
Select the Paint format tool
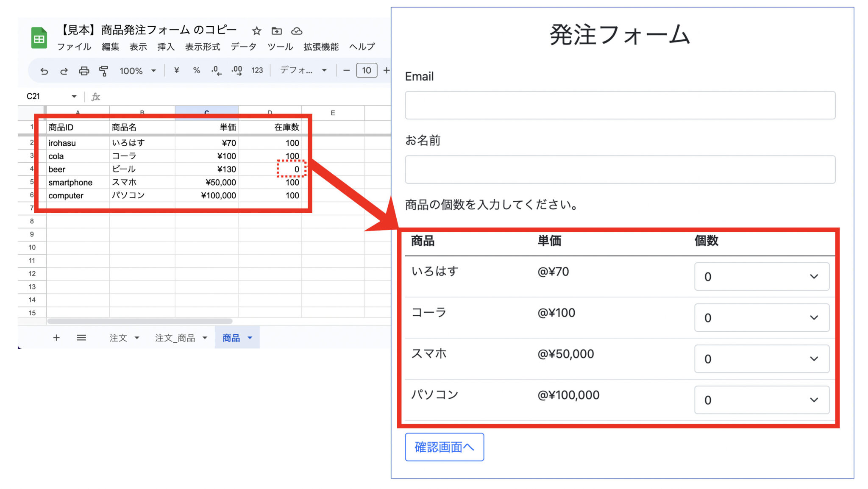(x=104, y=71)
